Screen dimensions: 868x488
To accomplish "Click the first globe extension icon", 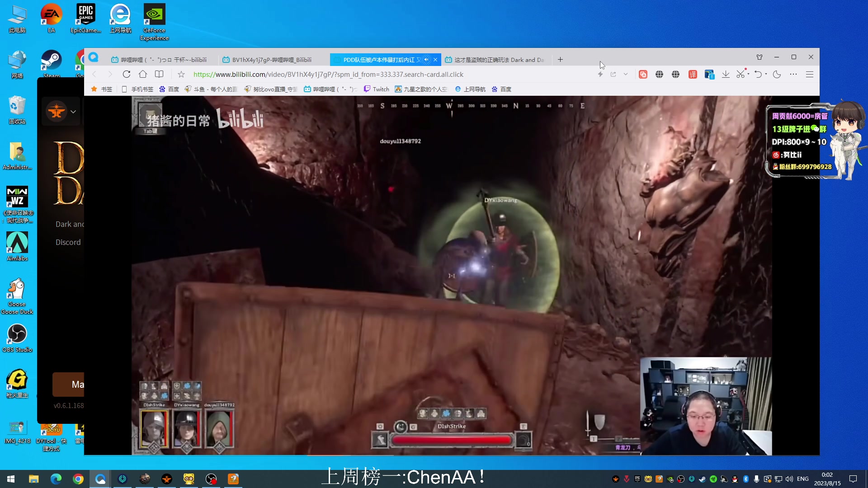I will (x=660, y=75).
